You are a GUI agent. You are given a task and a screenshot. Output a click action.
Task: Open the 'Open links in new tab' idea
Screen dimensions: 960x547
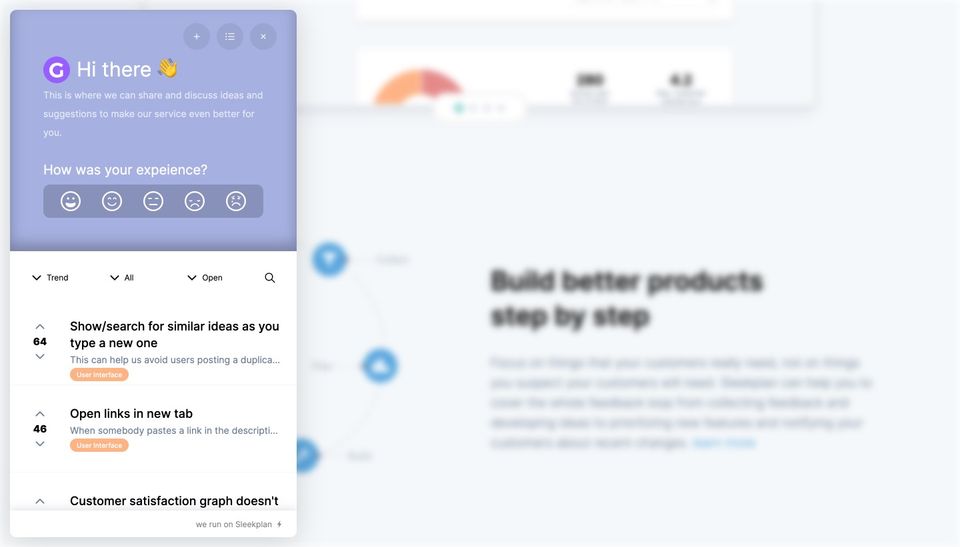coord(131,413)
